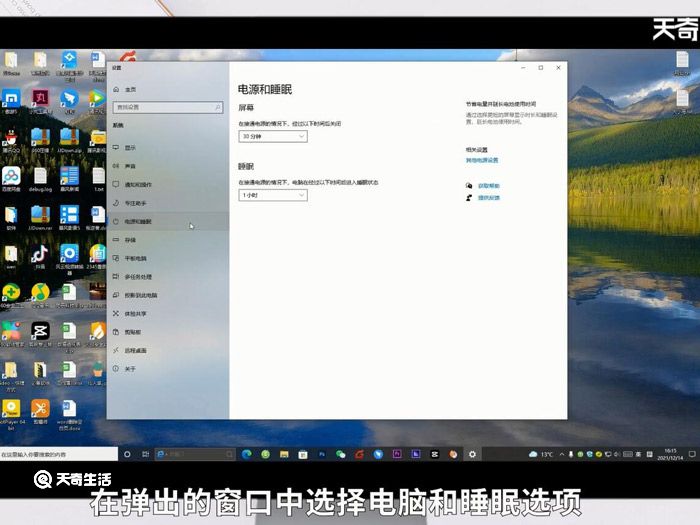Open 其他电源设置 link

click(482, 160)
